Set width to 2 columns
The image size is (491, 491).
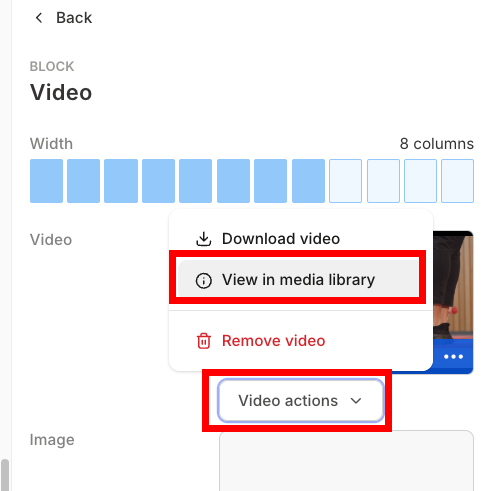[x=83, y=181]
